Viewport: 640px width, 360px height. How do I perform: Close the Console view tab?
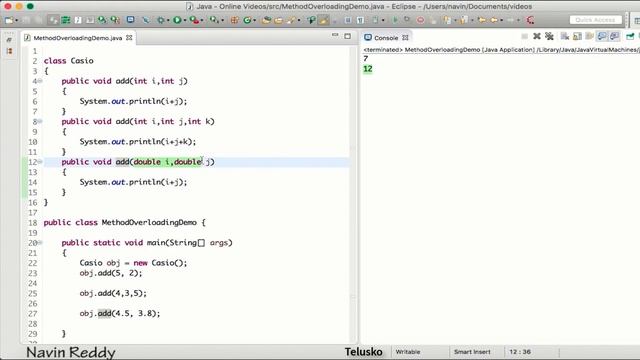click(405, 38)
